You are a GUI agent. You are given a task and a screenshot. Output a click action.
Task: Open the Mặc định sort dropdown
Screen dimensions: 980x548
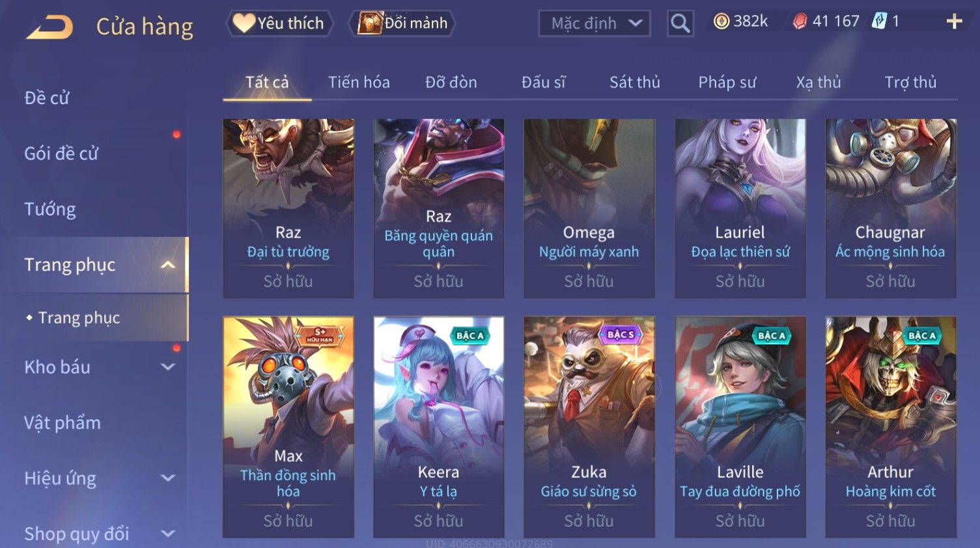[595, 23]
